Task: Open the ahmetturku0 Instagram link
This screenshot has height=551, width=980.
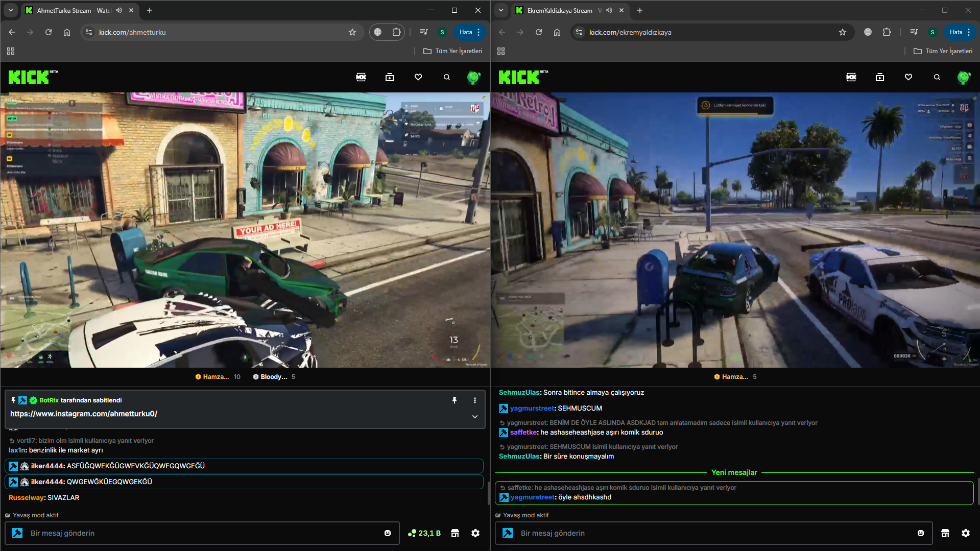Action: pos(84,414)
